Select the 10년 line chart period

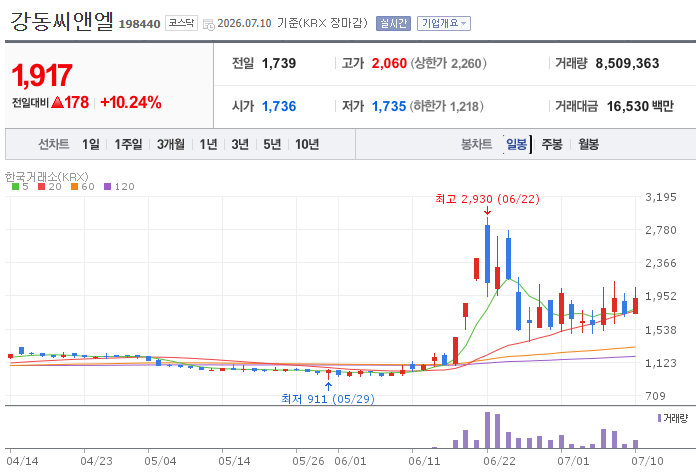pyautogui.click(x=307, y=144)
